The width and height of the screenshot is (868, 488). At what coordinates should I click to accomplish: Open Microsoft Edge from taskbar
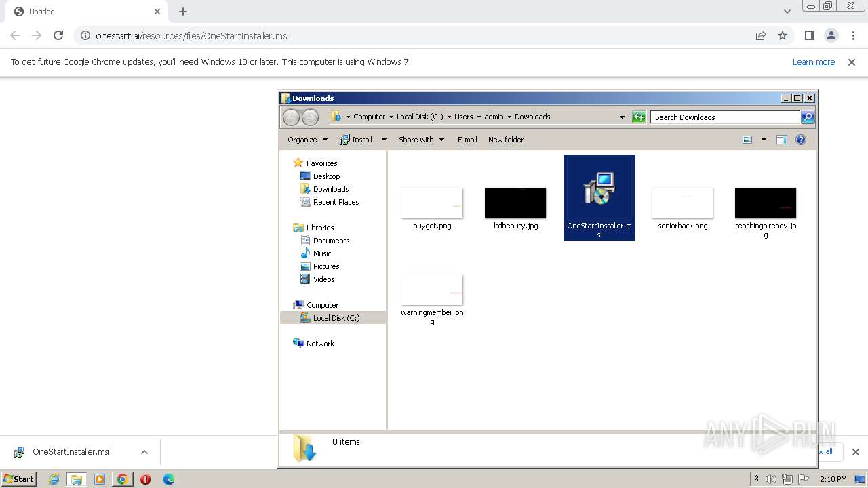pyautogui.click(x=168, y=479)
